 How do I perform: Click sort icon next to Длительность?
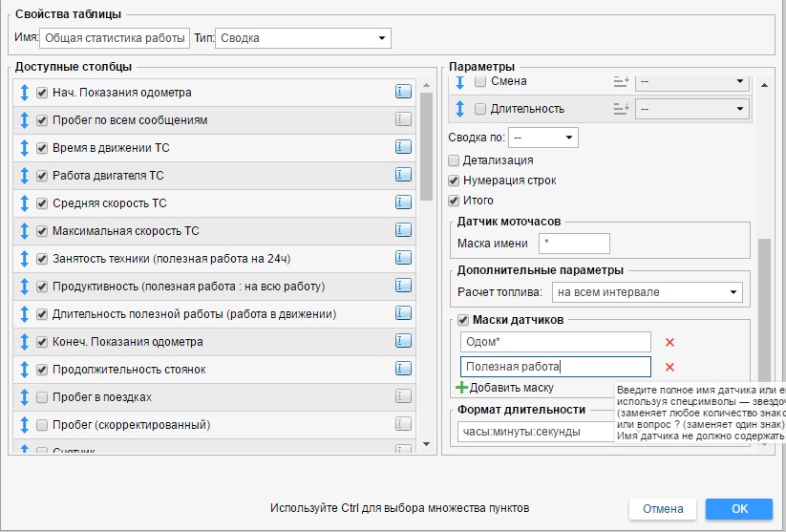[621, 109]
